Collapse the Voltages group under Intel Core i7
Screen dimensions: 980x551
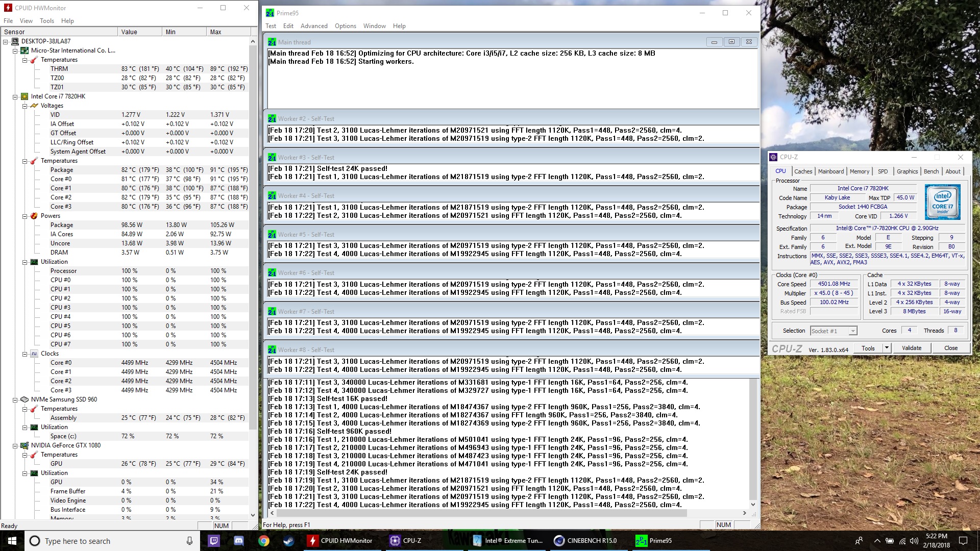(24, 106)
